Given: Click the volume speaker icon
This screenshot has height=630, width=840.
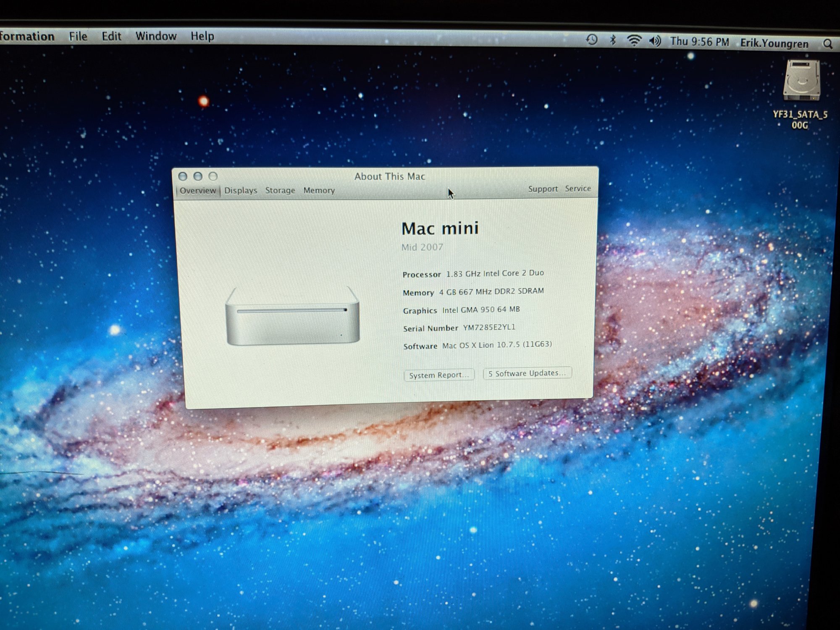Looking at the screenshot, I should coord(654,41).
